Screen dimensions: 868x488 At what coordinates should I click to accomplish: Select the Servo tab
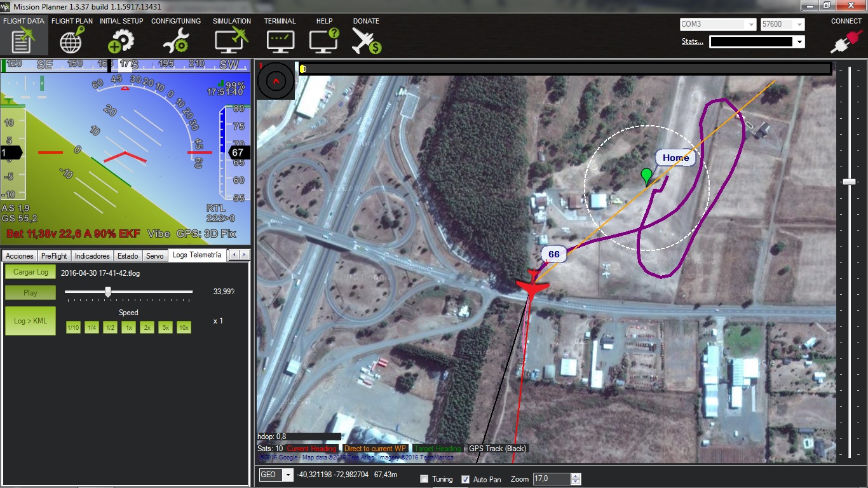coord(154,256)
